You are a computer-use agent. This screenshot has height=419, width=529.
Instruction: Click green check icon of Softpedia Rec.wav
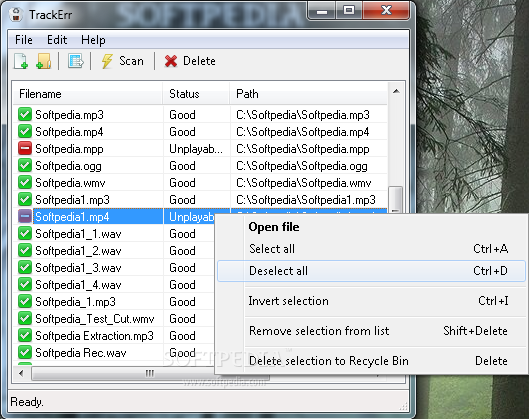[25, 353]
